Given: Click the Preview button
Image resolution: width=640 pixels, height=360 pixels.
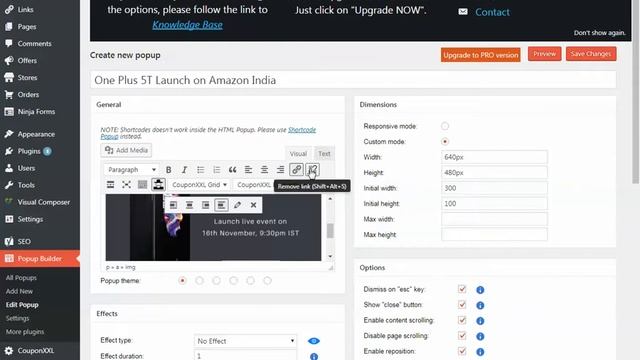Looking at the screenshot, I should [544, 54].
